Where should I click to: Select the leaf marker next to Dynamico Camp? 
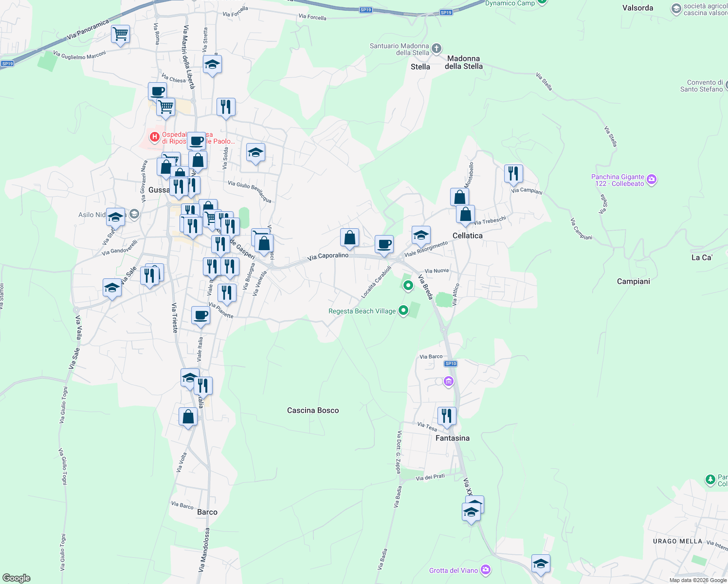[542, 3]
